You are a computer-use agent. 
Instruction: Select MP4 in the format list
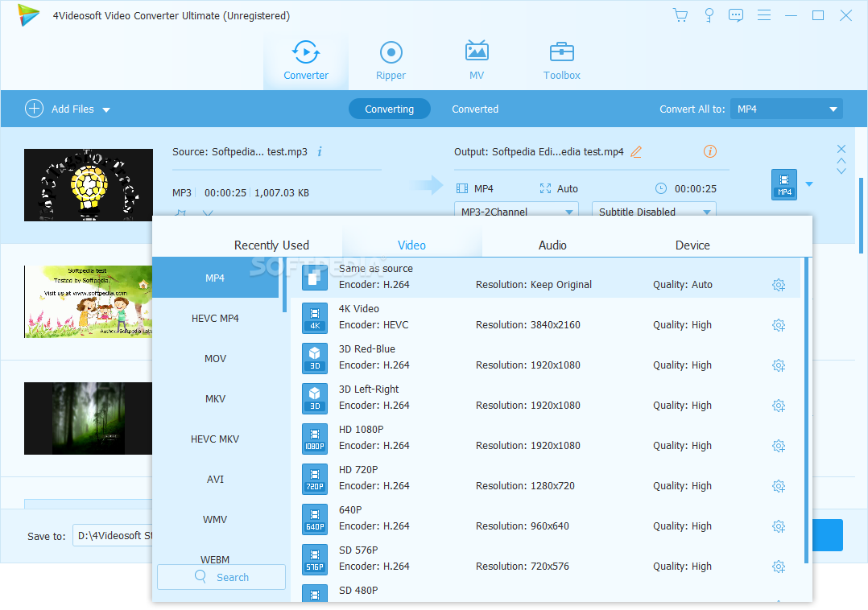pos(215,278)
